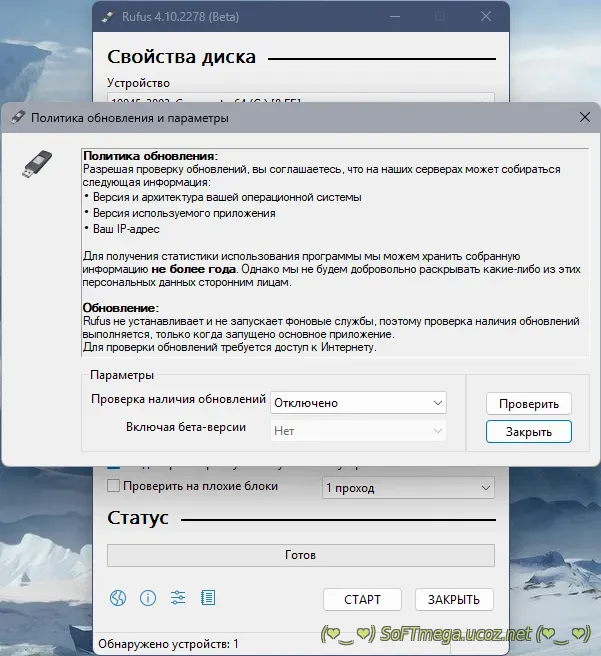Enable 'Проверить на плохие блоки' checkbox
601x656 pixels.
coord(113,486)
